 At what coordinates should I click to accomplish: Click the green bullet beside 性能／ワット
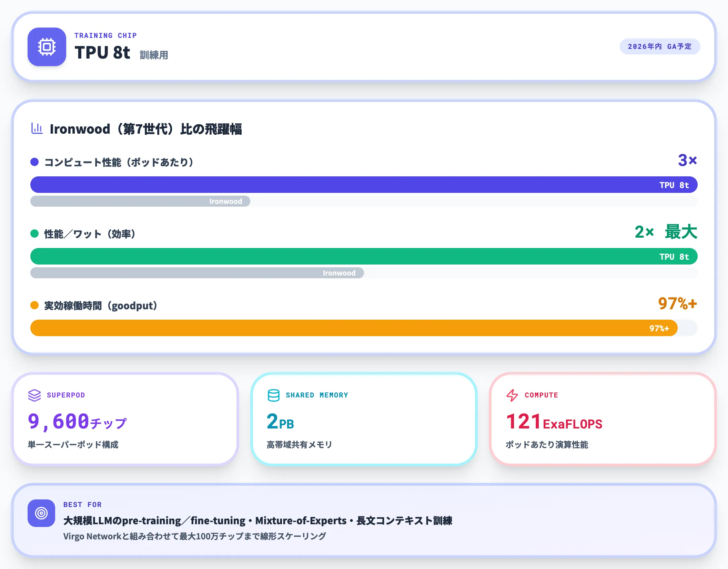(x=34, y=233)
